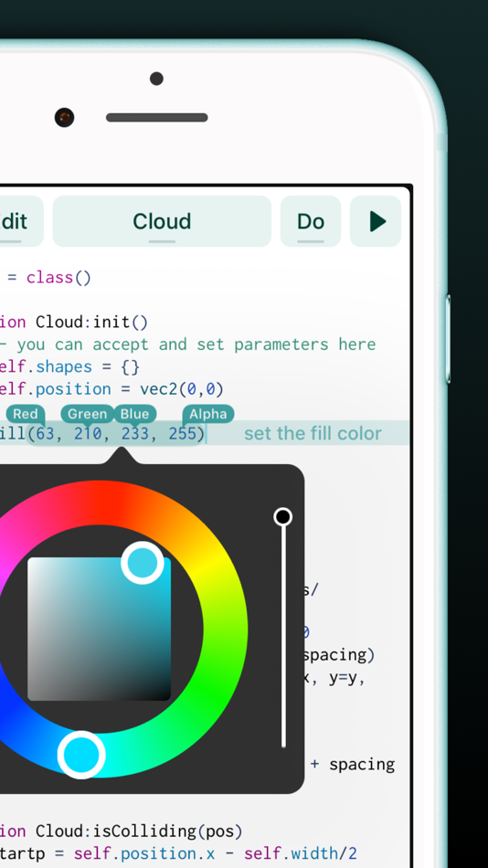Click the vertical alpha slider track
Image resolution: width=488 pixels, height=868 pixels.
pos(283,637)
